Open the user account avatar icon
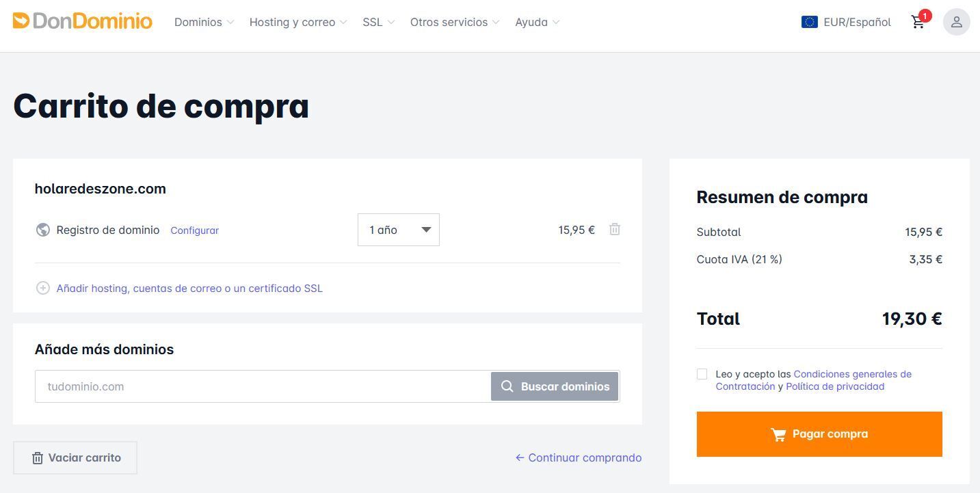 click(956, 22)
